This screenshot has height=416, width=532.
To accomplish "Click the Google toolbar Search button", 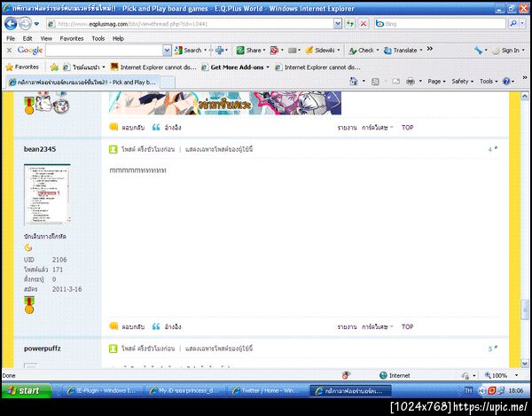I will click(188, 51).
